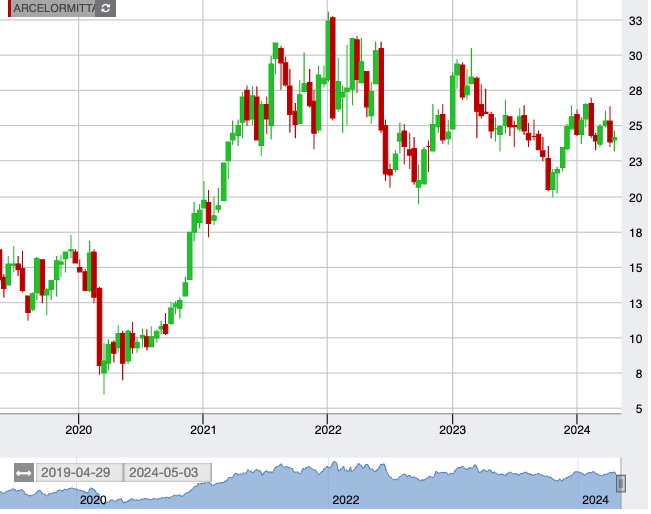Viewport: 651px width, 514px height.
Task: Click the 18 price axis label
Action: [636, 233]
